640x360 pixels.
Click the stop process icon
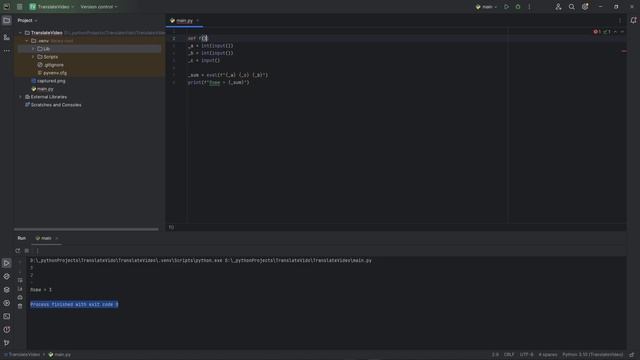click(x=27, y=251)
